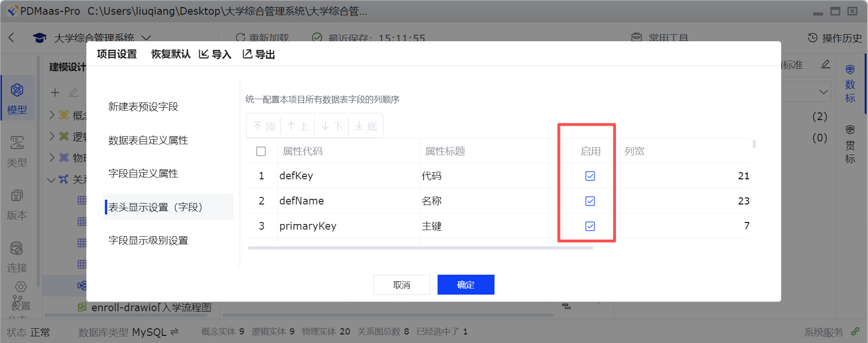Image resolution: width=868 pixels, height=343 pixels.
Task: Click the defName attribute code cell
Action: (x=349, y=201)
